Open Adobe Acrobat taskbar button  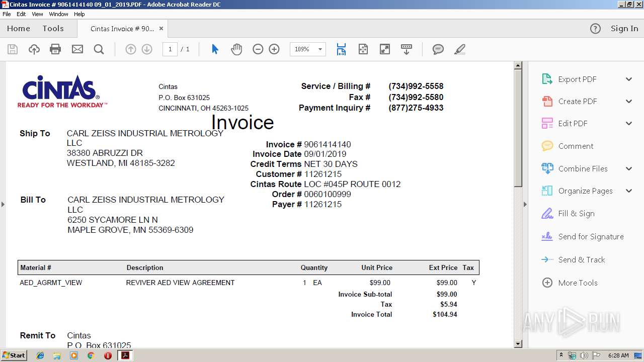coord(125,355)
